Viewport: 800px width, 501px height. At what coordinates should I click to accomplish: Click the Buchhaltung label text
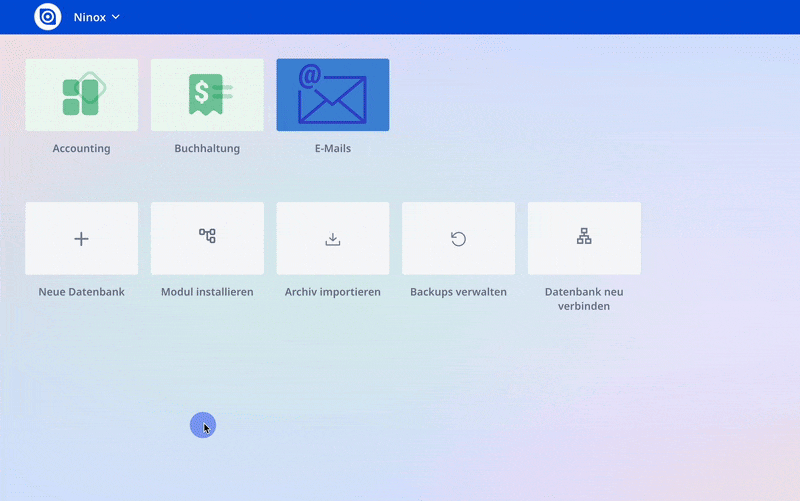point(207,148)
